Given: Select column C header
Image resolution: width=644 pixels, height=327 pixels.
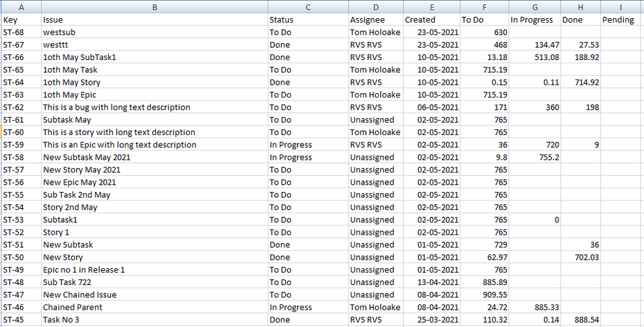Looking at the screenshot, I should (308, 7).
